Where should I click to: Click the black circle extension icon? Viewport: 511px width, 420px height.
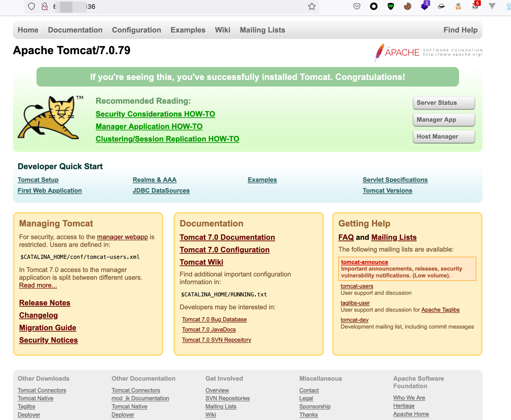click(x=374, y=6)
